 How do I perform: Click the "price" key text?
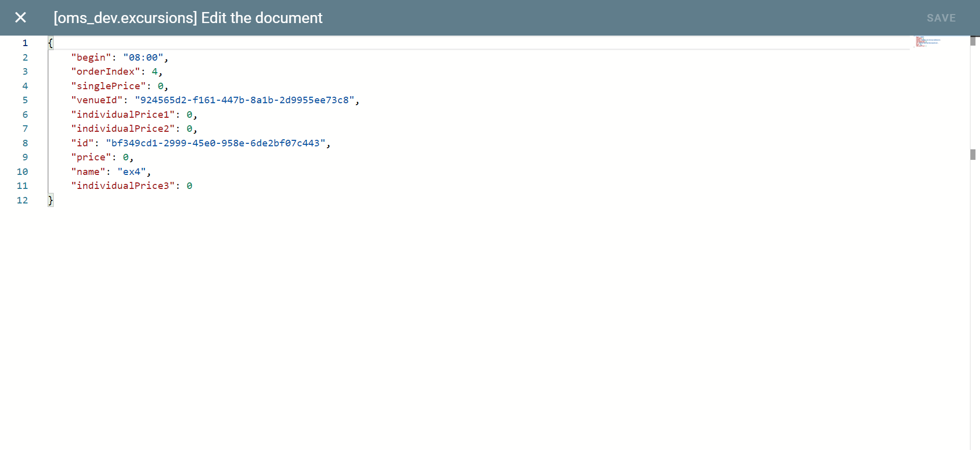(x=91, y=157)
